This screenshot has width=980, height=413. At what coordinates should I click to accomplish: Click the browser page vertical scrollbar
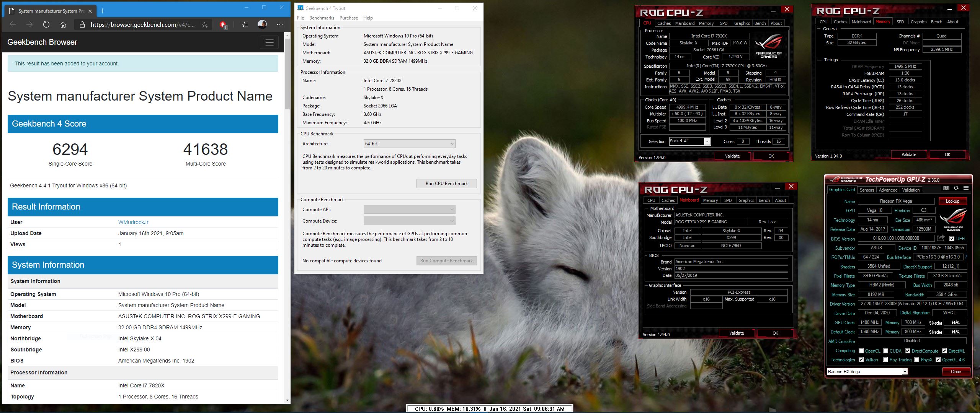tap(287, 74)
